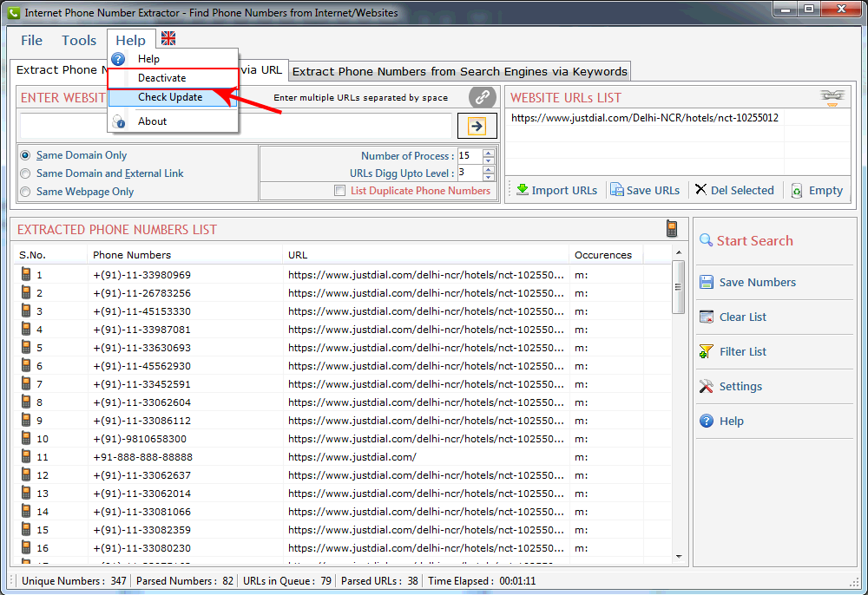
Task: Click the Save URLs document icon
Action: 616,190
